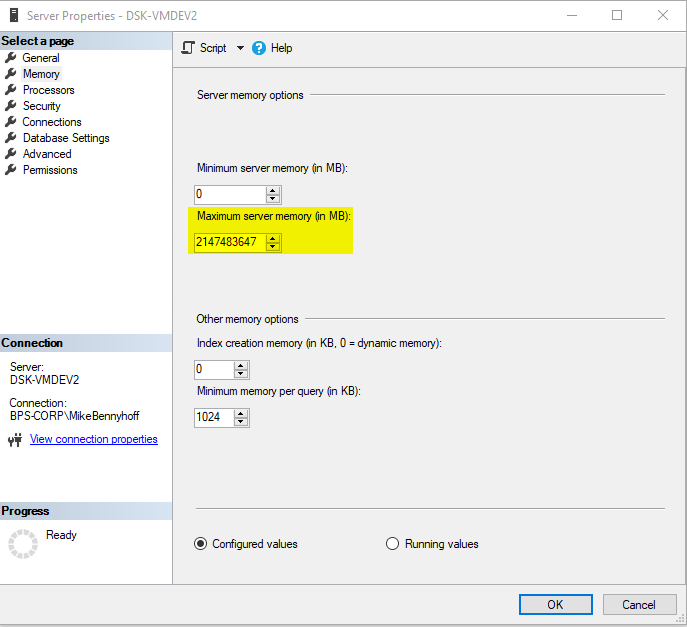Decrease Minimum server memory with down arrow
The width and height of the screenshot is (687, 627).
(273, 198)
